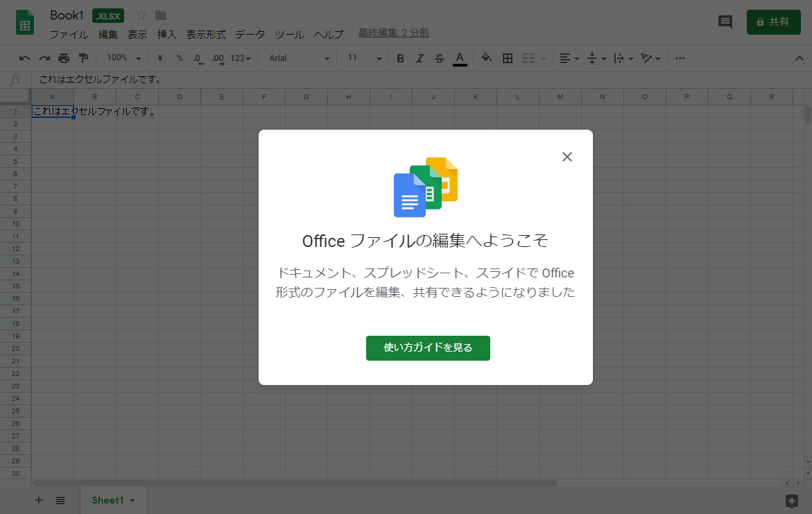This screenshot has width=812, height=514.
Task: Open the ツール menu
Action: [289, 35]
